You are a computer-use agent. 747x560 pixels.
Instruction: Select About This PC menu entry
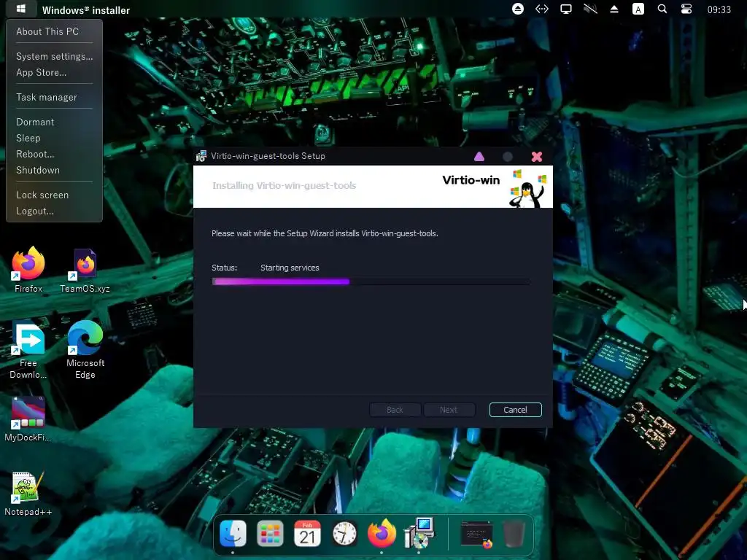coord(47,31)
